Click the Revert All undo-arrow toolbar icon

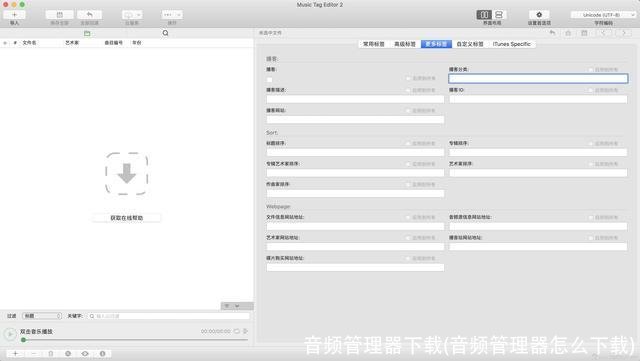pyautogui.click(x=89, y=15)
